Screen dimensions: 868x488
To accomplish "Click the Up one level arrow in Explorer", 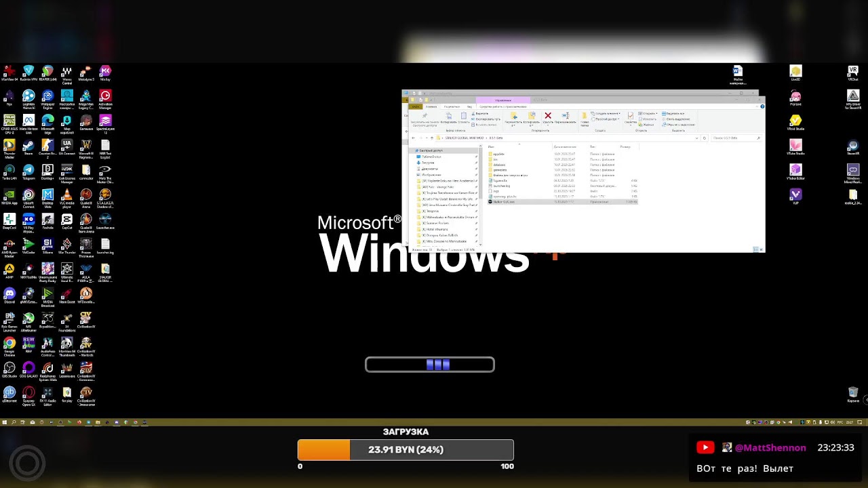I will [x=432, y=138].
